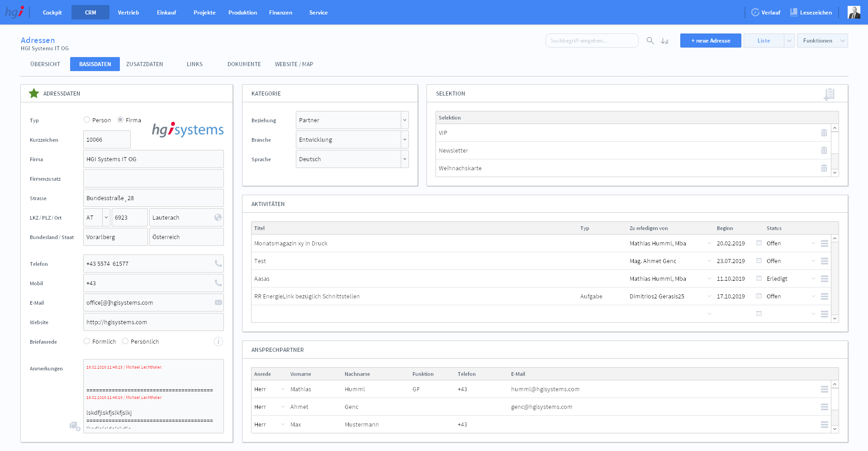
Task: Click the green favorite star icon
Action: [34, 93]
